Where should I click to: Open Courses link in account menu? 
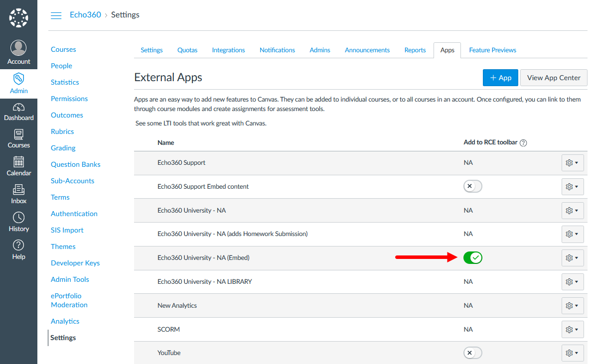(63, 49)
